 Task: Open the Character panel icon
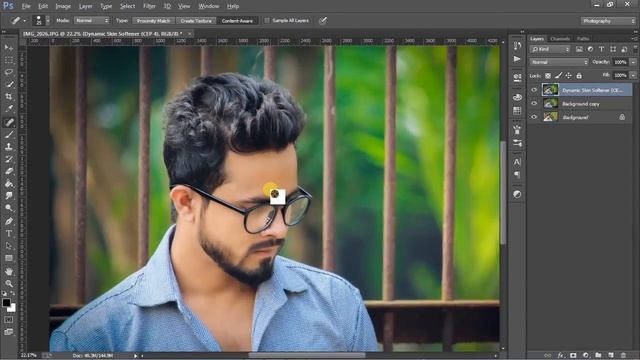(517, 162)
